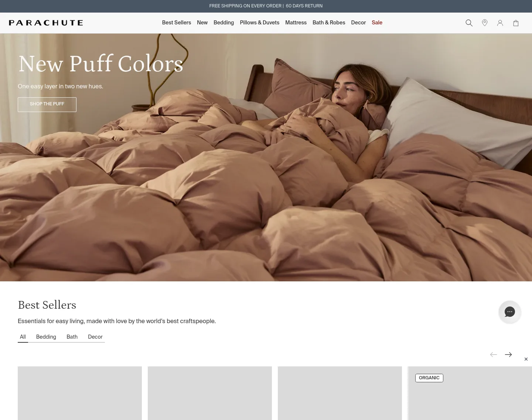Viewport: 532px width, 420px height.
Task: Go to previous Best Sellers slide arrow
Action: 494,355
